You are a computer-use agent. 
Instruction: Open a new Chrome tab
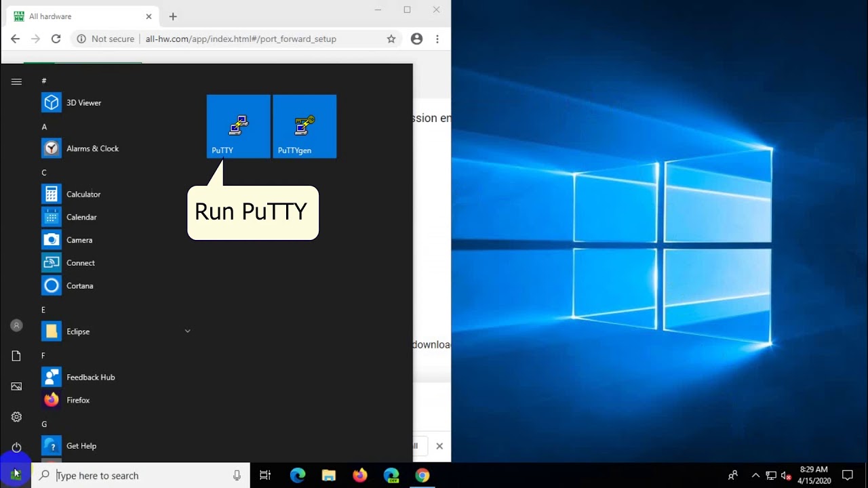173,16
